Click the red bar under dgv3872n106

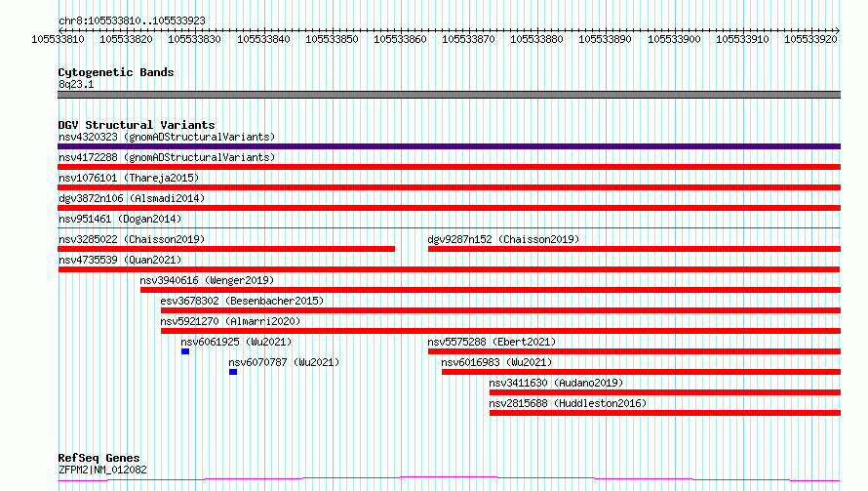[x=449, y=208]
